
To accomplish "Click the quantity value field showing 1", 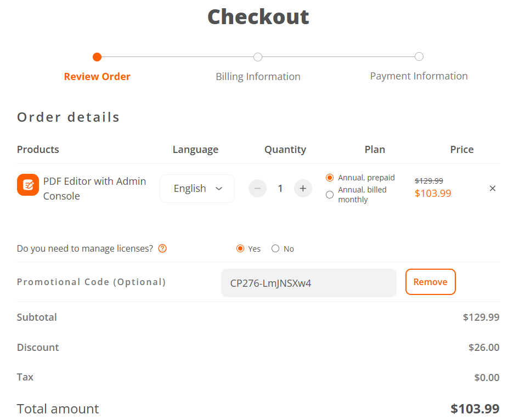I will click(280, 188).
